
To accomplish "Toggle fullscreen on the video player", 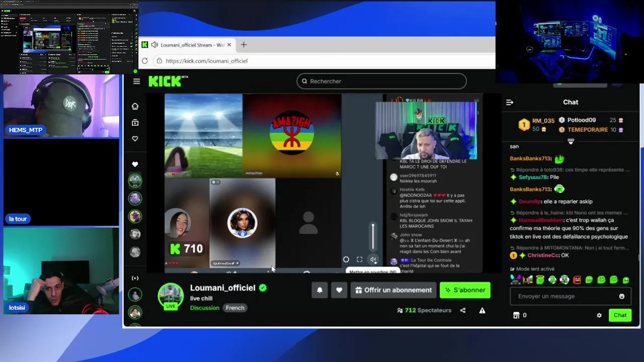I will (x=359, y=259).
